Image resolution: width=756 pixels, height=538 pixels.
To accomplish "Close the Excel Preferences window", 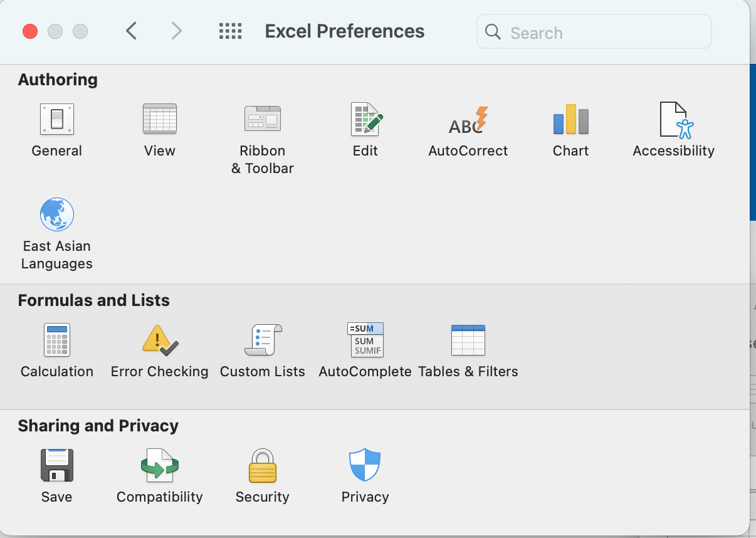I will pos(30,31).
